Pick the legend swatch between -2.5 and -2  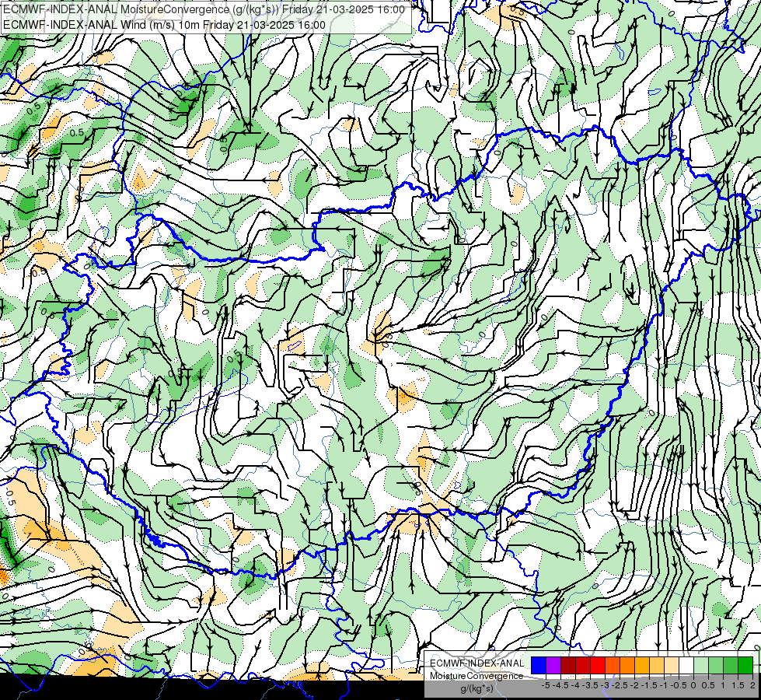click(613, 665)
